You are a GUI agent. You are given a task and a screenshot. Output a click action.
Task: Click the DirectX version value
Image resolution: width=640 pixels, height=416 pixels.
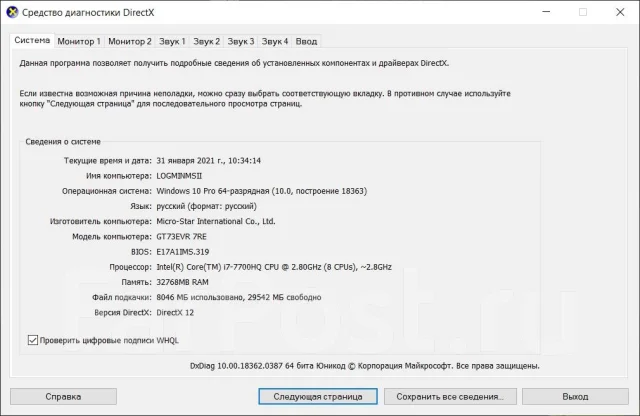point(175,313)
